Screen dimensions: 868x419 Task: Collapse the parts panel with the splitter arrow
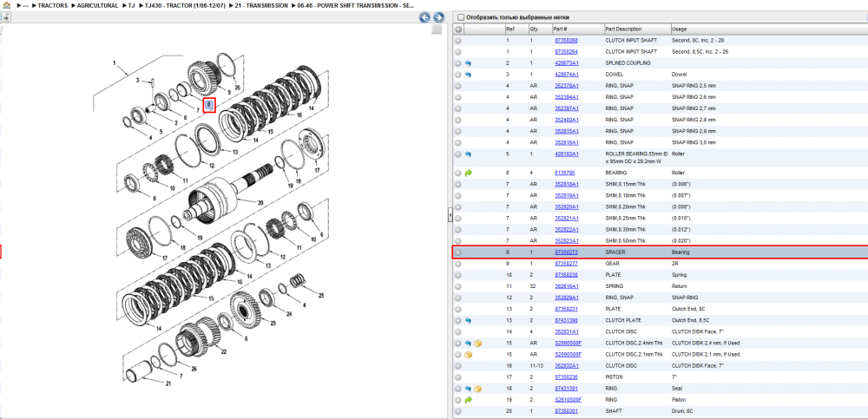coord(450,215)
